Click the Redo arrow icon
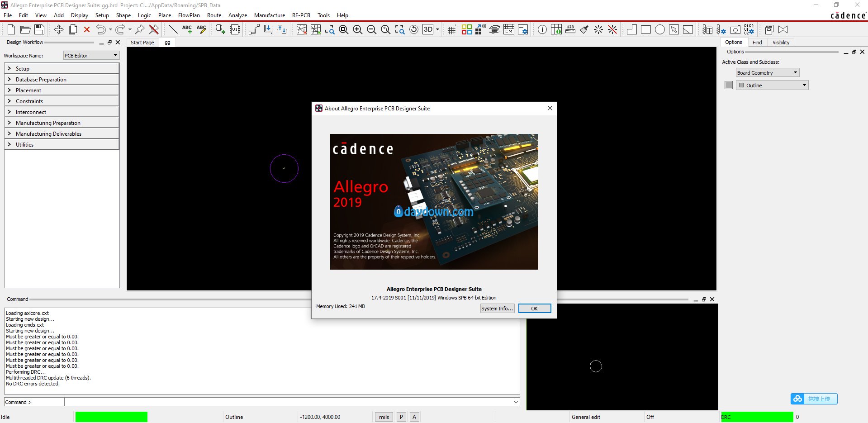This screenshot has width=868, height=423. [120, 29]
